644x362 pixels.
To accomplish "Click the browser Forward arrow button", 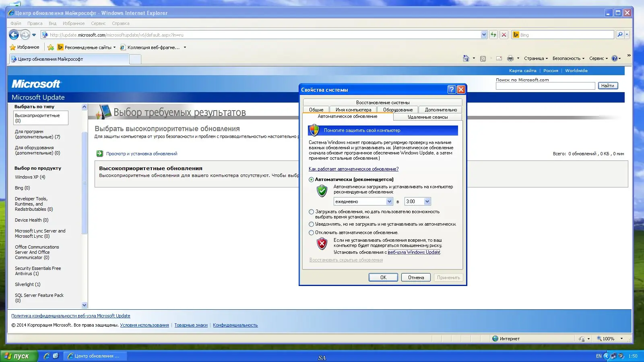I will coord(25,35).
